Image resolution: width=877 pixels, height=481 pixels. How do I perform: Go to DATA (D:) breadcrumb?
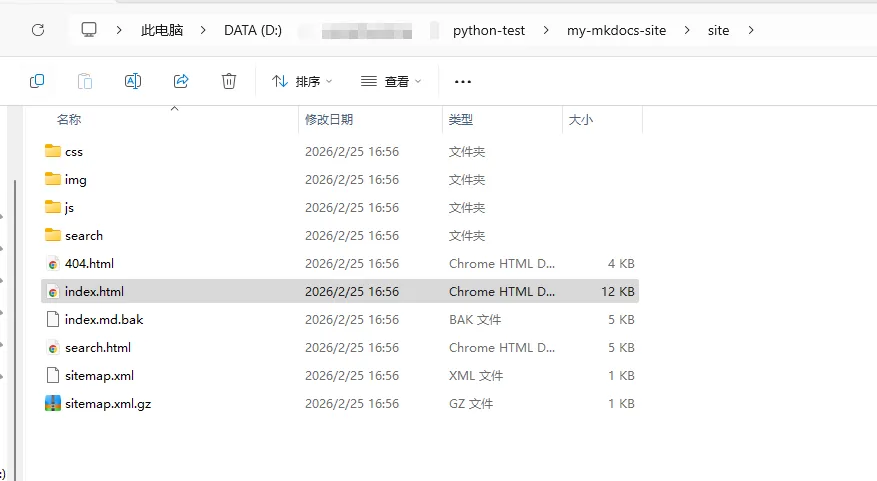click(253, 30)
